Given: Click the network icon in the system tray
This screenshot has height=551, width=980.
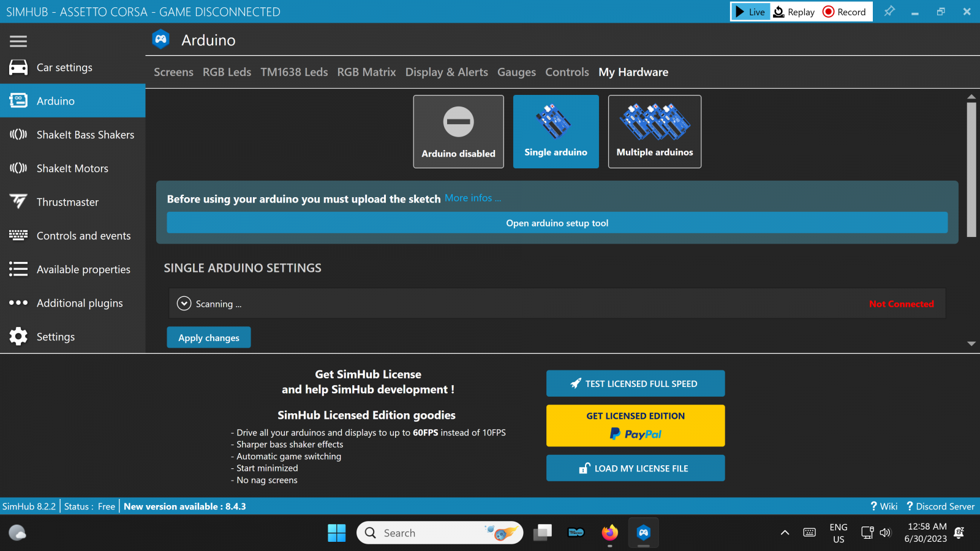Looking at the screenshot, I should (x=867, y=533).
